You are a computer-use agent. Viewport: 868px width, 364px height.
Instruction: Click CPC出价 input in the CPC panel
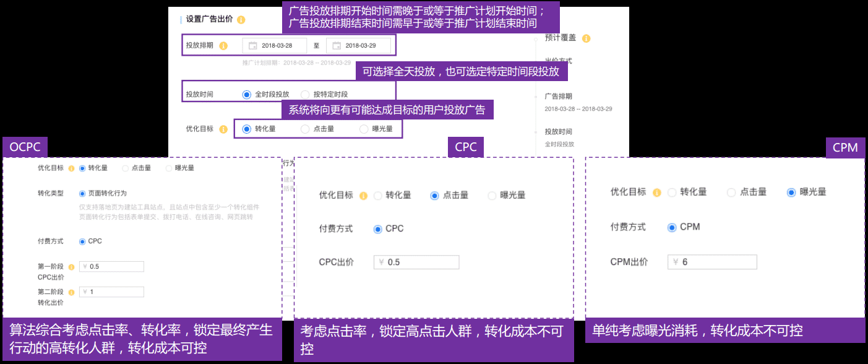416,262
